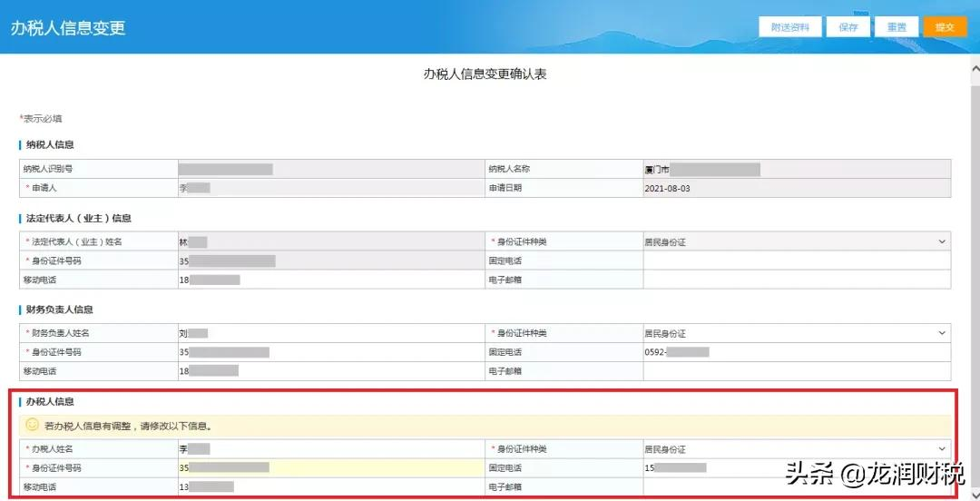Edit the 财务负责人 电子邮箱 field
This screenshot has width=980, height=501.
[x=797, y=371]
